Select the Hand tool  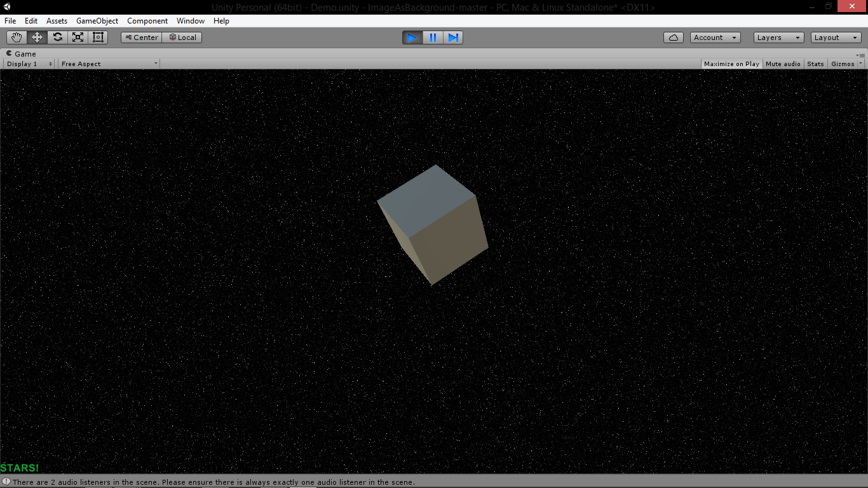pos(17,37)
